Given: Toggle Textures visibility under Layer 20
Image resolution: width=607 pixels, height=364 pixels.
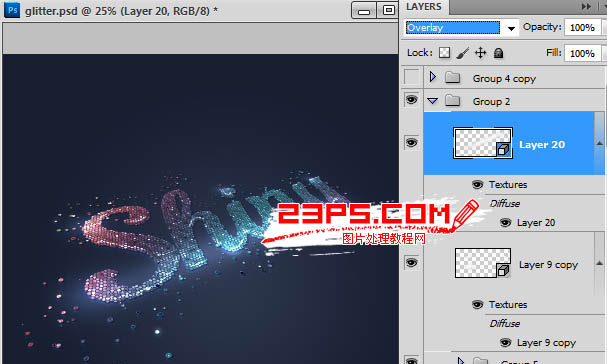Looking at the screenshot, I should coord(478,184).
